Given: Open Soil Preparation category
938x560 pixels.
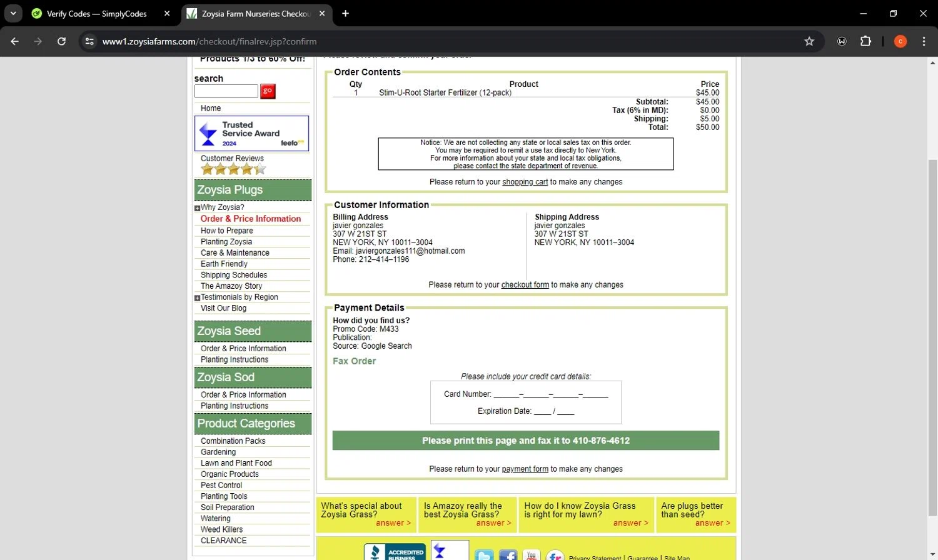Looking at the screenshot, I should click(228, 507).
